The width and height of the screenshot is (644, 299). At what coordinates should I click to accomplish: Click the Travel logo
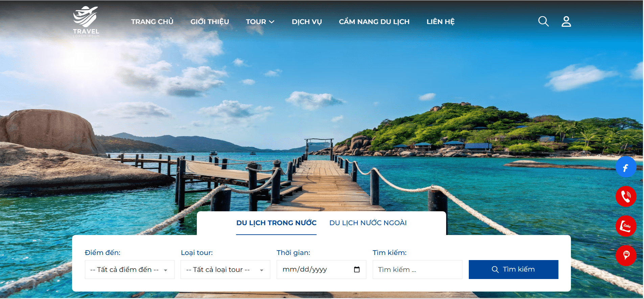[x=86, y=22]
